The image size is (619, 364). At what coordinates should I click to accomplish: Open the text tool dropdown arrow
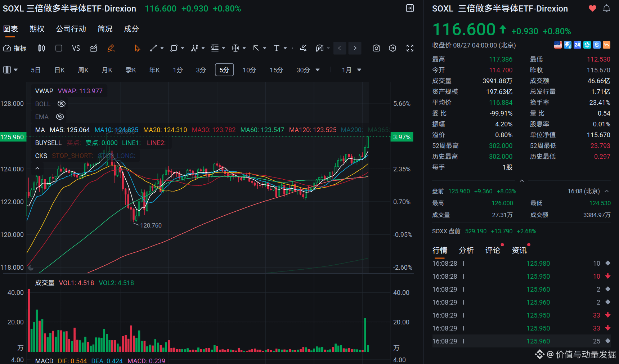285,48
